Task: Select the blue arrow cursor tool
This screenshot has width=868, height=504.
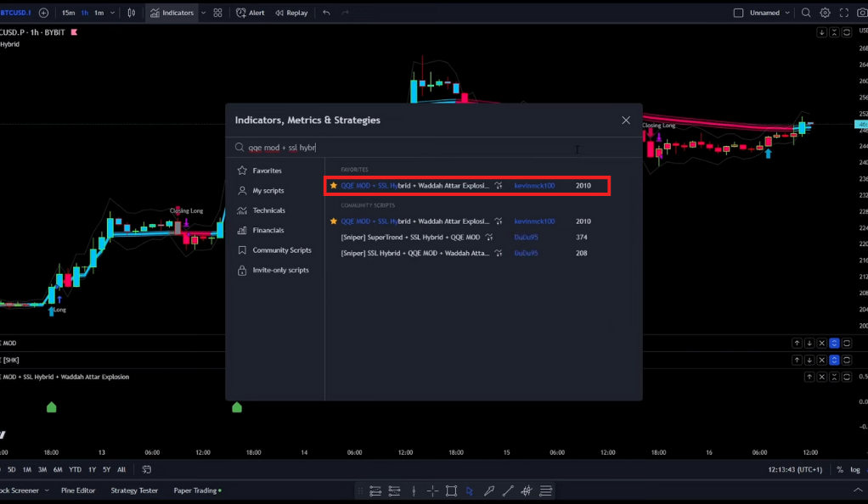Action: pos(470,490)
